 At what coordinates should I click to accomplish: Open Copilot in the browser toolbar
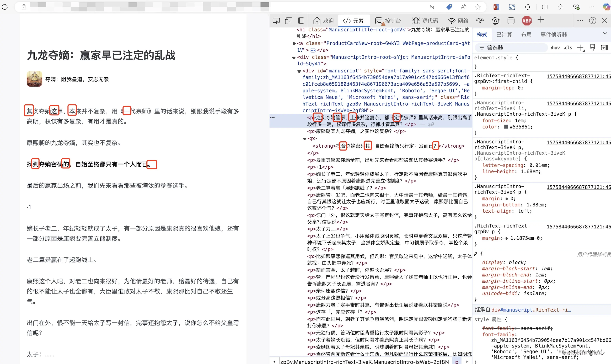coord(606,7)
